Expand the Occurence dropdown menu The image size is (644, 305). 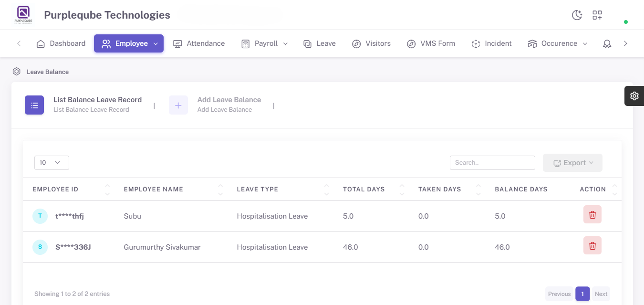click(558, 43)
